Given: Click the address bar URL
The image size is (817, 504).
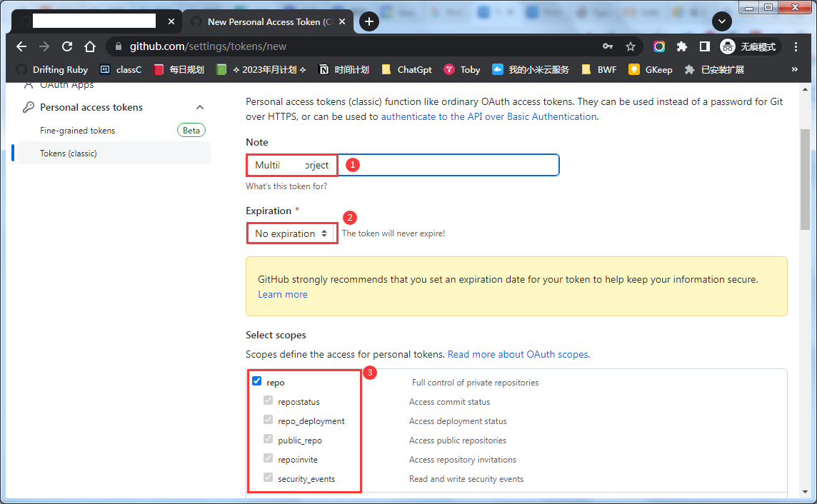Looking at the screenshot, I should click(208, 46).
